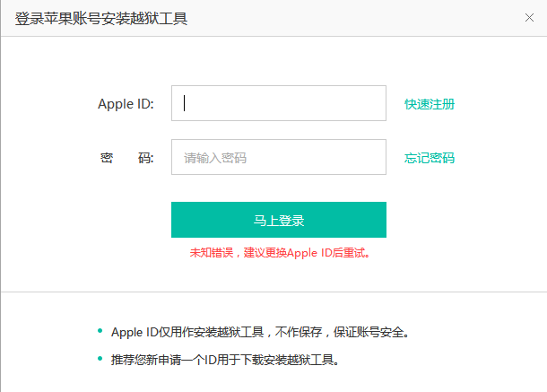The height and width of the screenshot is (392, 547).
Task: Click the blinking text cursor in Apple ID box
Action: (185, 103)
